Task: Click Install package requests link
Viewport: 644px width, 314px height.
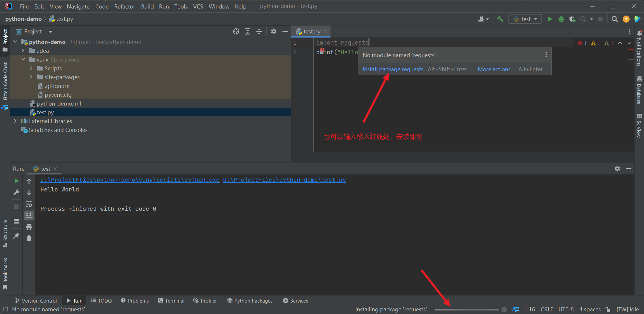Action: tap(393, 69)
